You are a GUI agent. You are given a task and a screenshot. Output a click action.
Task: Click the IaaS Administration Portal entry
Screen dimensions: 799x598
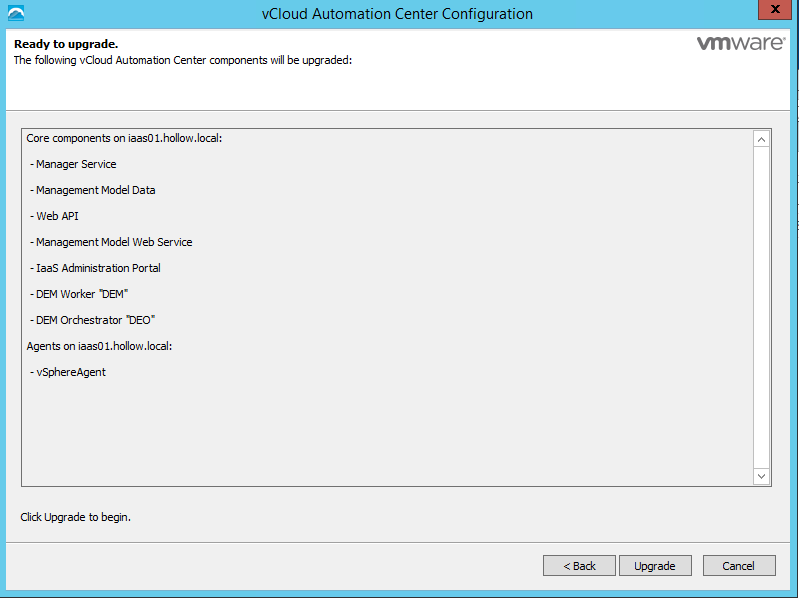(x=97, y=268)
